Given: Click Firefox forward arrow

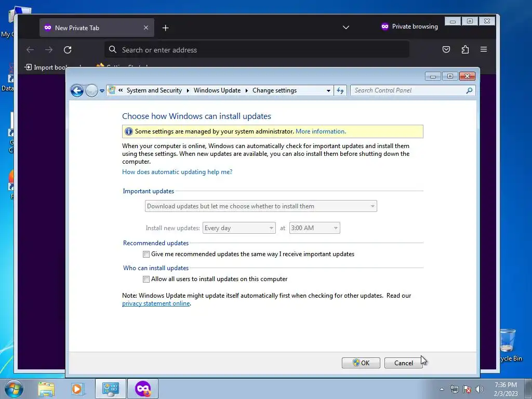Looking at the screenshot, I should [x=49, y=50].
